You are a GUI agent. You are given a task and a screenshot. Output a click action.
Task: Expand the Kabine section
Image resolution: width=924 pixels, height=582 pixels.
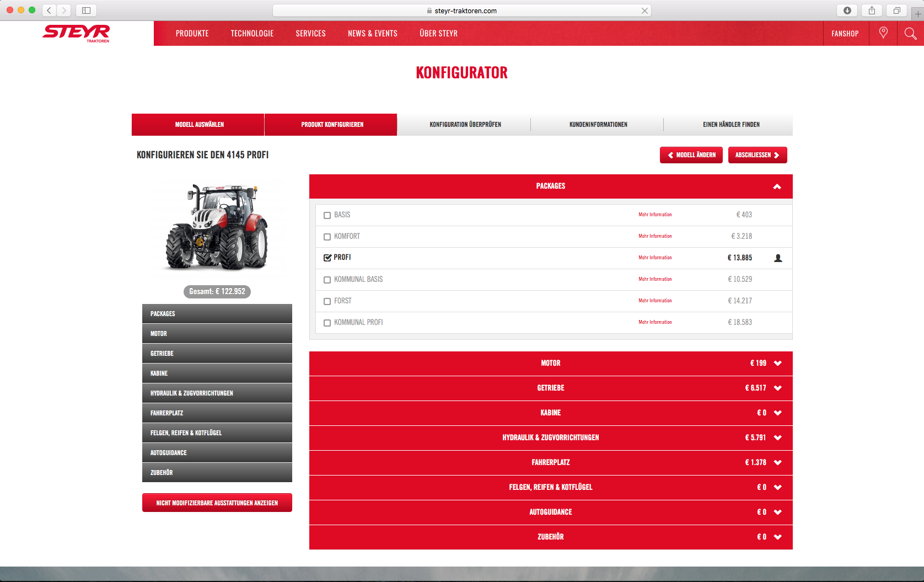click(551, 413)
